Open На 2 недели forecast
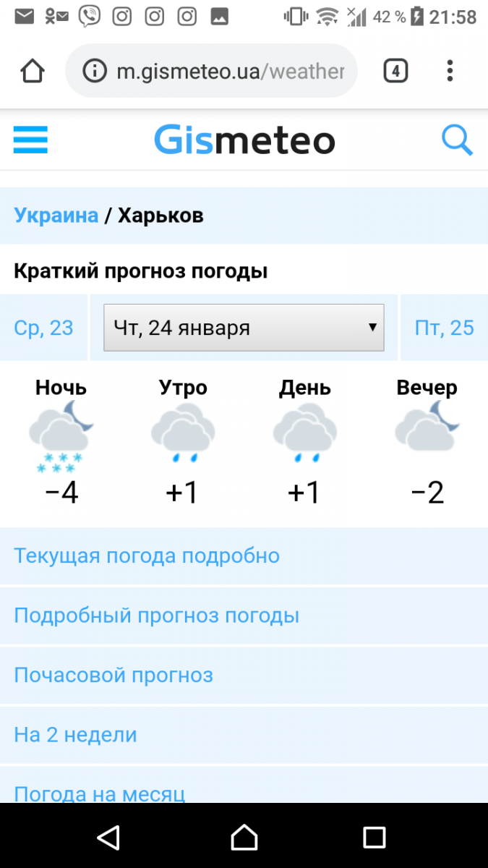This screenshot has width=488, height=868. (75, 735)
